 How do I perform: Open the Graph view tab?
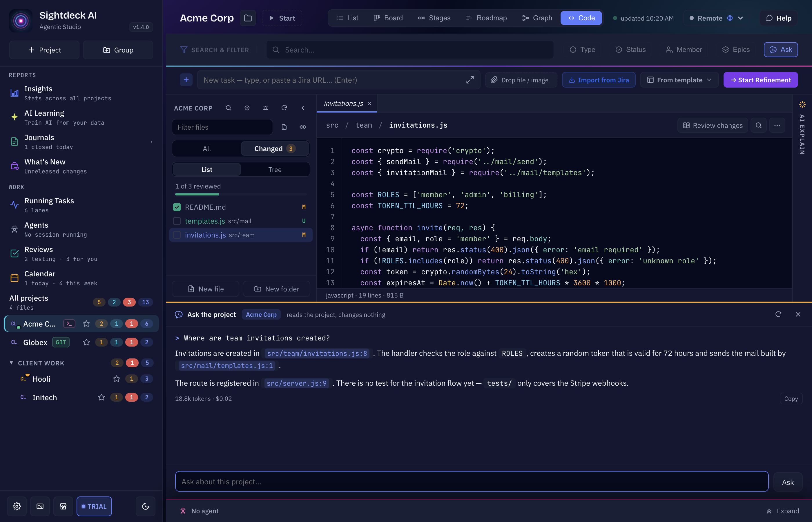coord(537,18)
